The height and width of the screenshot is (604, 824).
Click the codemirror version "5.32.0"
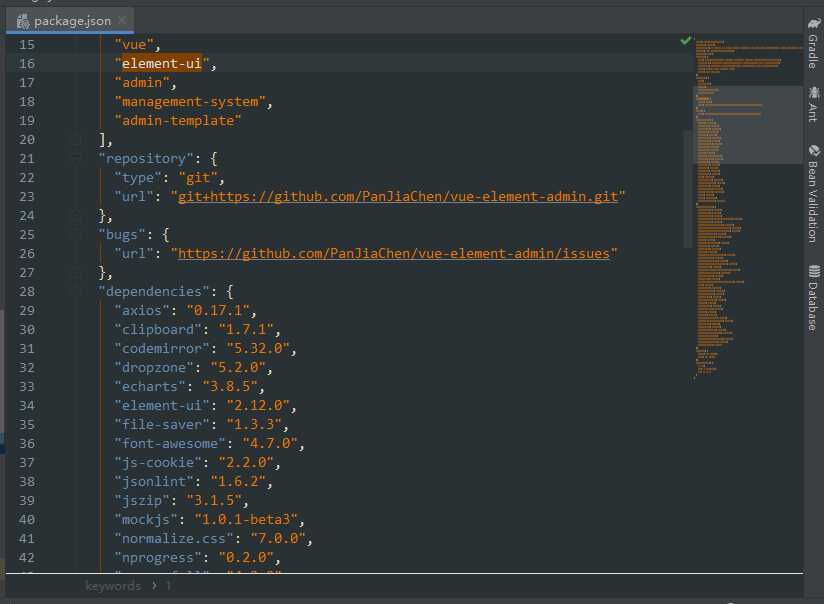click(258, 349)
